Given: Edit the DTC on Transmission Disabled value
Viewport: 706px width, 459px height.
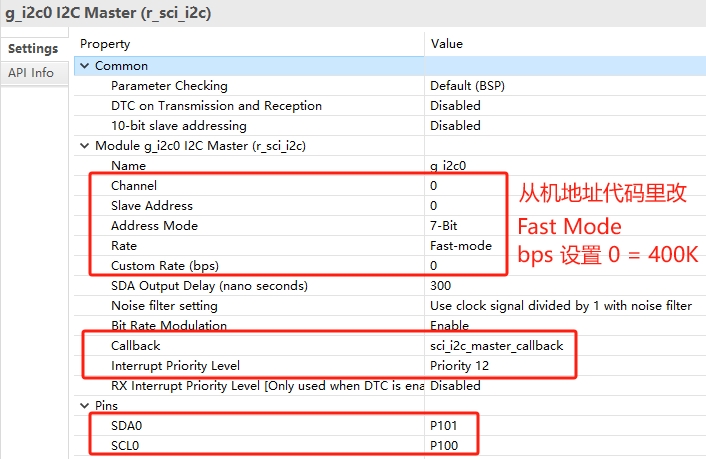Looking at the screenshot, I should [x=455, y=105].
